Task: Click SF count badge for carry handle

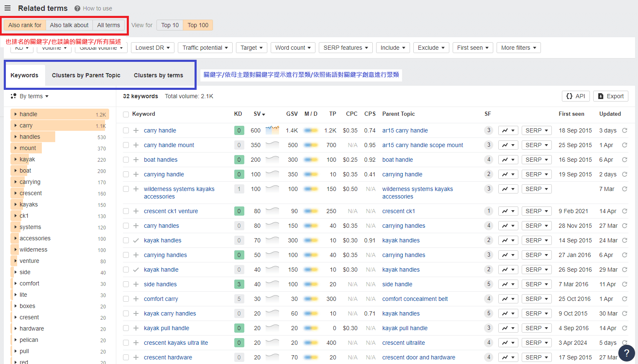Action: pos(489,130)
